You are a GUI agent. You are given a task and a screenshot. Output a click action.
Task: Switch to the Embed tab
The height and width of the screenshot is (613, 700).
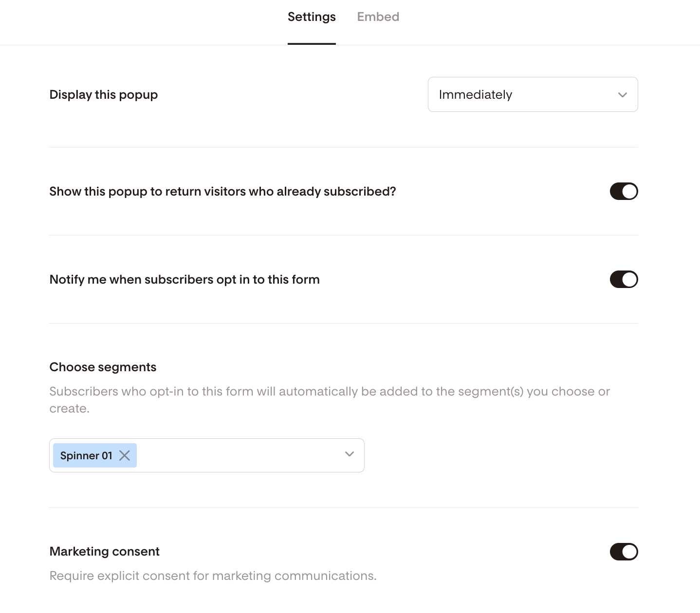(x=378, y=17)
